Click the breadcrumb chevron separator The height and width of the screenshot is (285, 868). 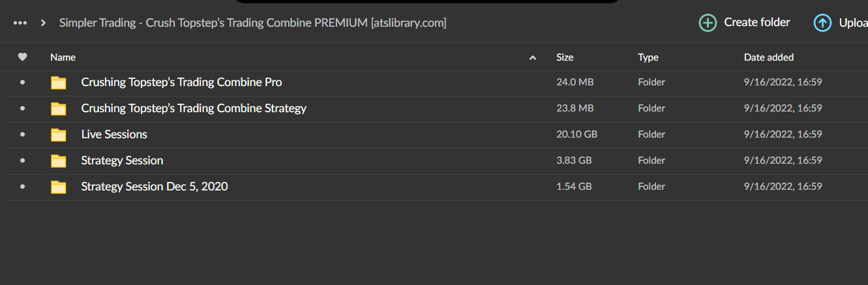click(x=43, y=23)
